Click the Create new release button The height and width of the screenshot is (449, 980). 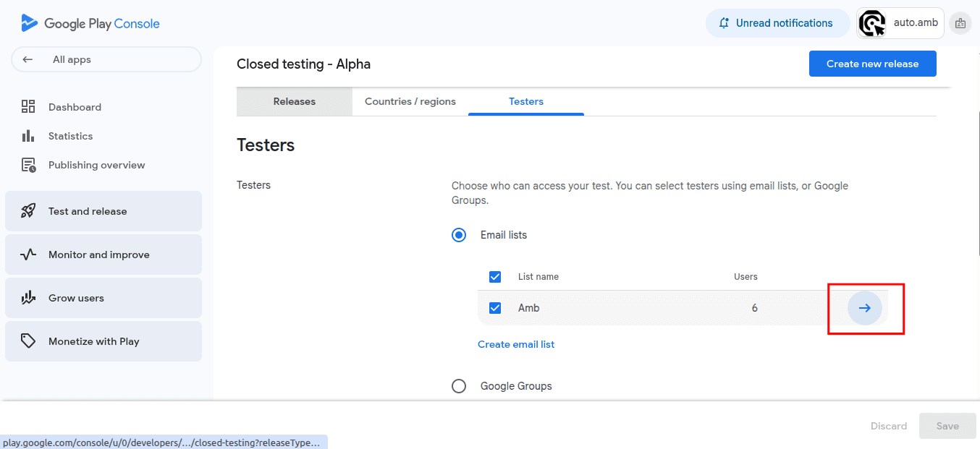872,64
